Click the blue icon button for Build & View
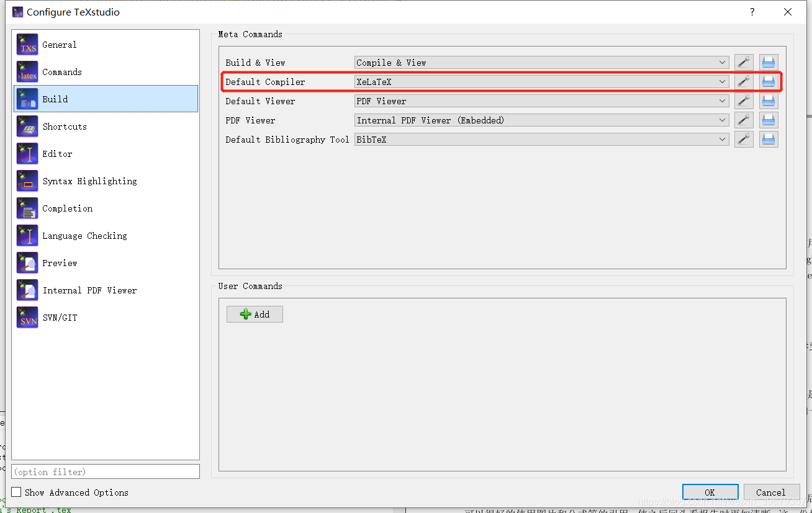 [769, 63]
